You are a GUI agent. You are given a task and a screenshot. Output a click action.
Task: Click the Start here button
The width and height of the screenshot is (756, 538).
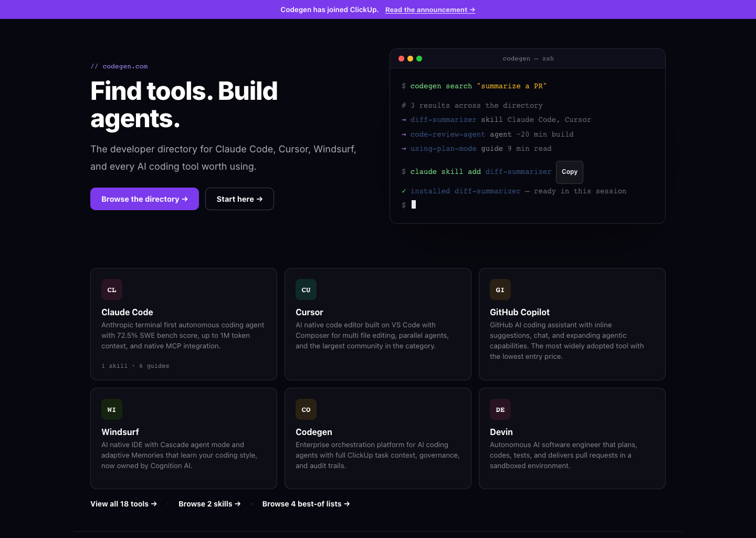[239, 199]
